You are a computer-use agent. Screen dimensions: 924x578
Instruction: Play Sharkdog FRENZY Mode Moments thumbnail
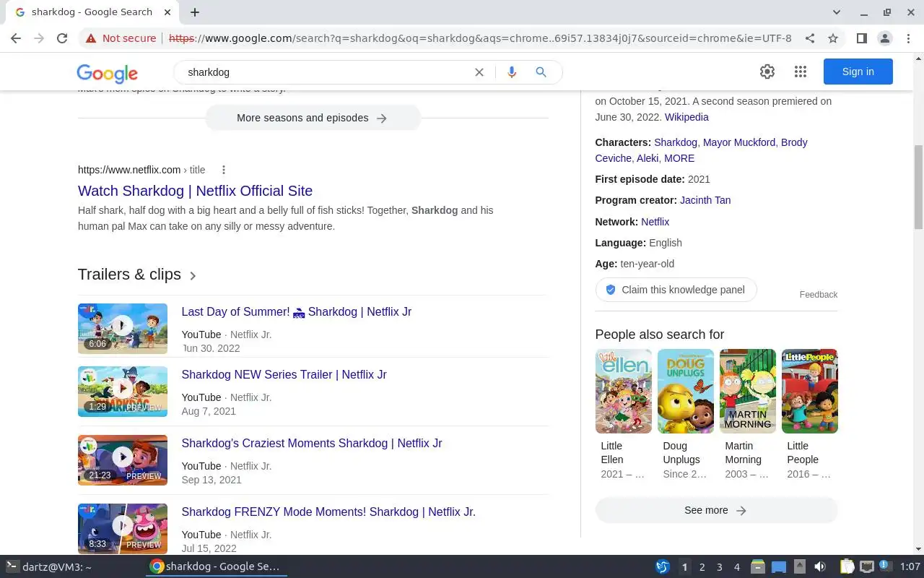tap(123, 528)
